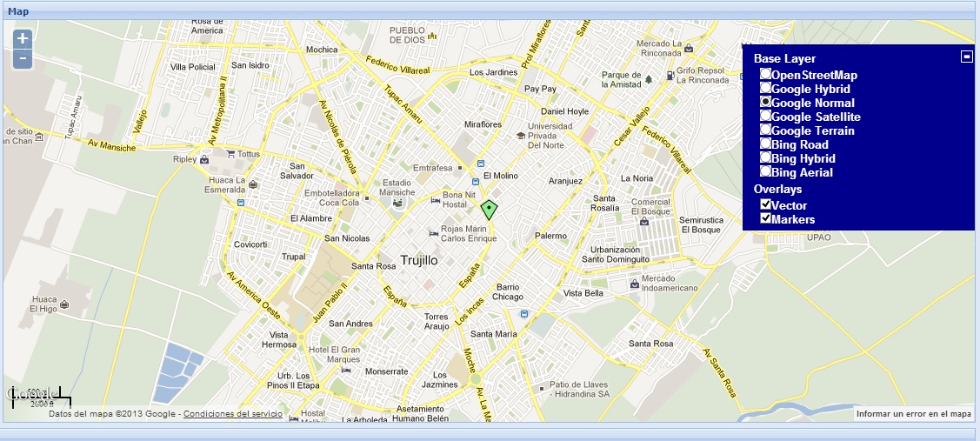Viewport: 980px width, 441px height.
Task: Toggle the Markers overlay checkbox
Action: click(x=765, y=217)
